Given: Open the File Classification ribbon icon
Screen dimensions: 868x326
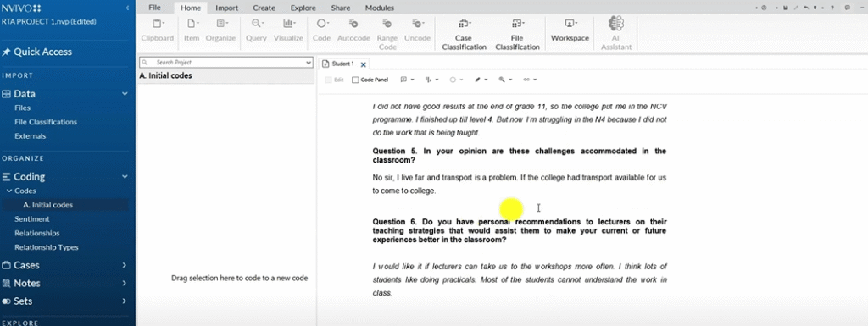Looking at the screenshot, I should pos(517,34).
